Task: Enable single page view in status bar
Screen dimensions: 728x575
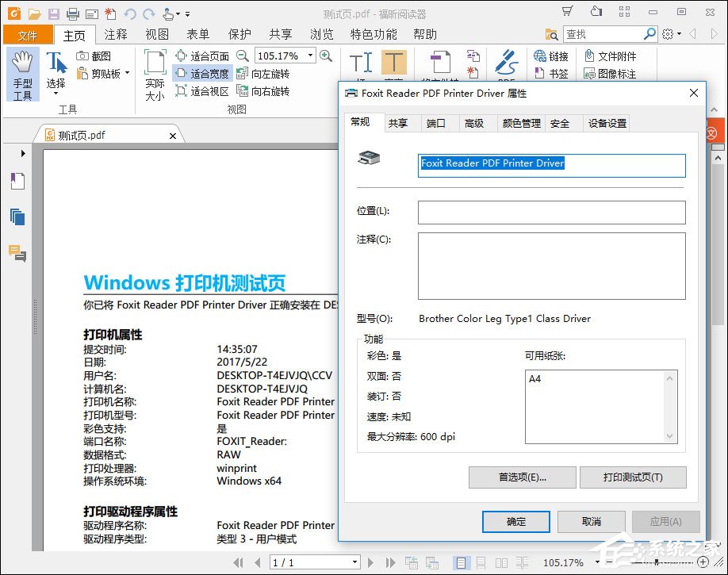Action: 461,562
